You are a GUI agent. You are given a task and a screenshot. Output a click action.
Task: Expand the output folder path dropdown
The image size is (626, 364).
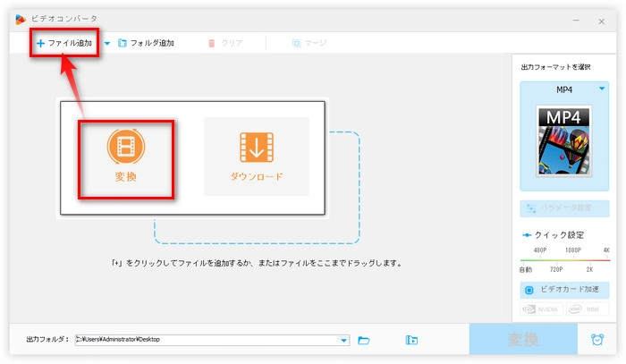point(344,340)
